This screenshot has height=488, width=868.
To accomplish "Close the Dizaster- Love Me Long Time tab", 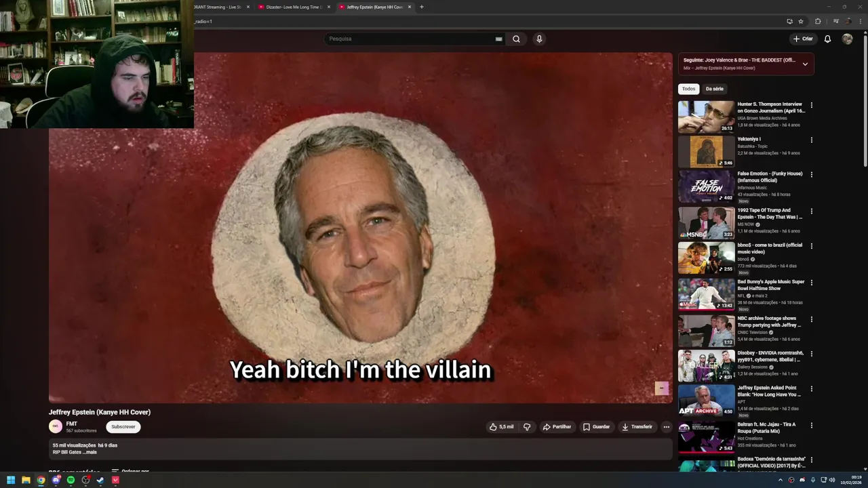I will (329, 7).
